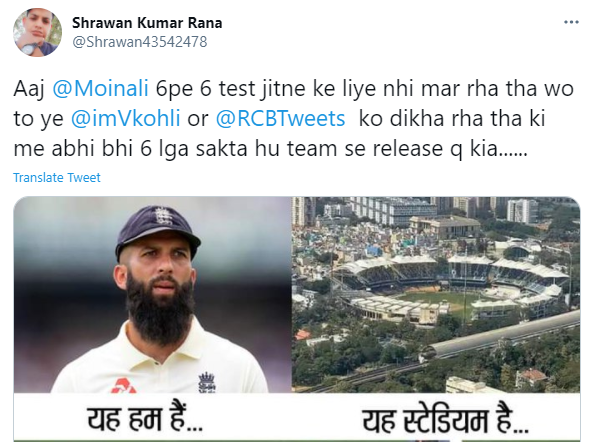Click the green cricket field in stadium photo
The height and width of the screenshot is (442, 596).
point(441,300)
